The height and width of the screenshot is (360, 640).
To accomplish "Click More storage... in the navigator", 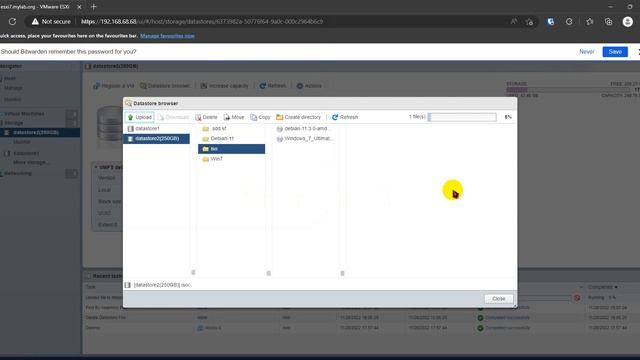I will coord(31,162).
